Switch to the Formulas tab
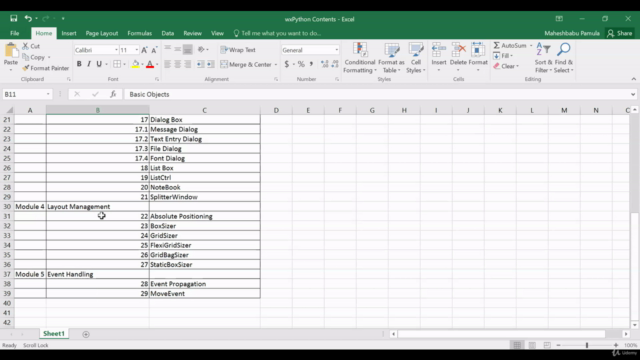 pyautogui.click(x=140, y=33)
